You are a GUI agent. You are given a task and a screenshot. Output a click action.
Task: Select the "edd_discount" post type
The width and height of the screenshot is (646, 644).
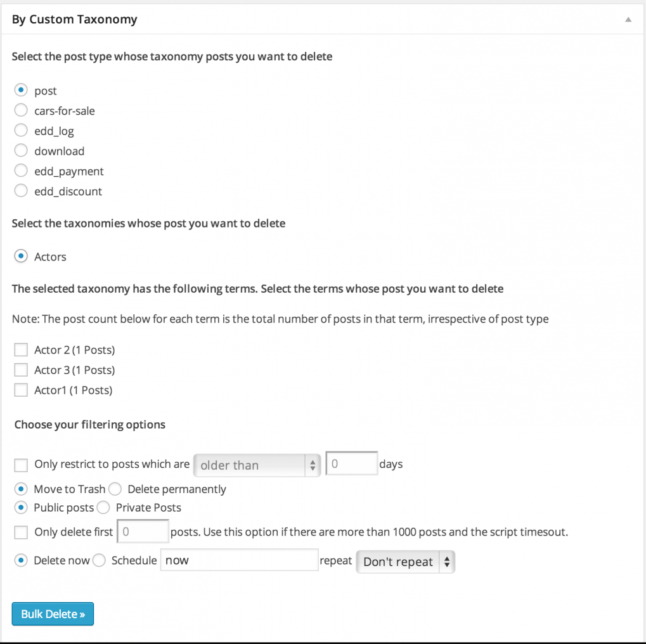(x=20, y=191)
